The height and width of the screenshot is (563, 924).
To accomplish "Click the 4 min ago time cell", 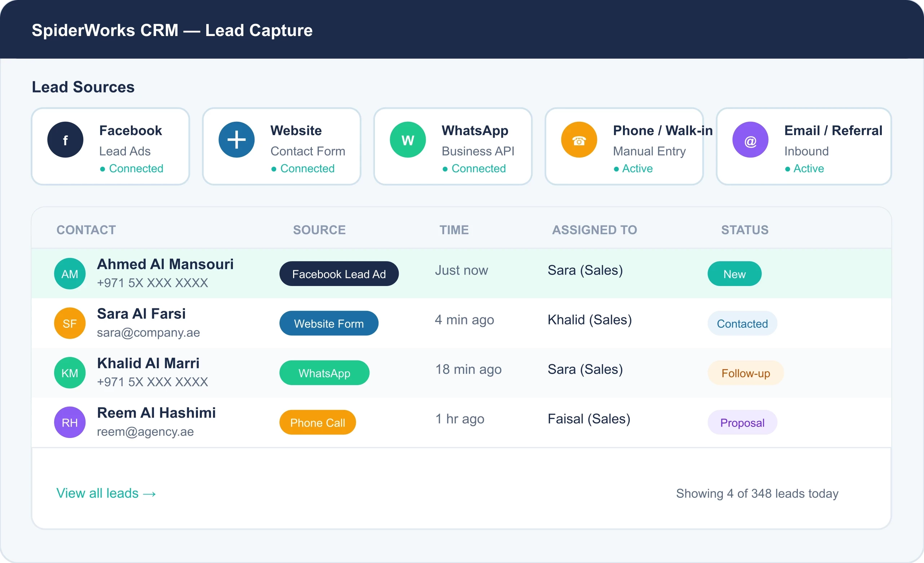I will tap(464, 320).
